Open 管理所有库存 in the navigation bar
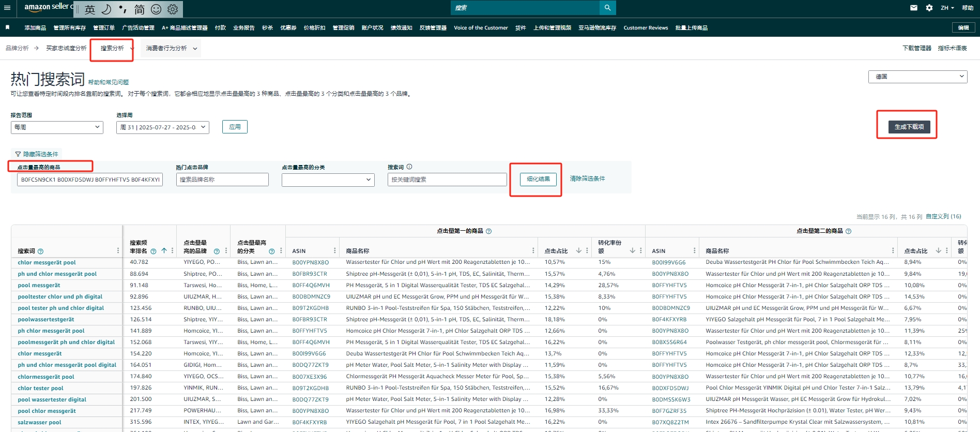980x432 pixels. coord(70,28)
